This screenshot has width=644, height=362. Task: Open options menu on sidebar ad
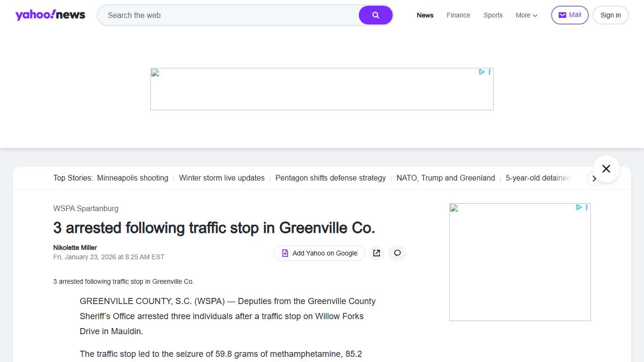click(587, 207)
